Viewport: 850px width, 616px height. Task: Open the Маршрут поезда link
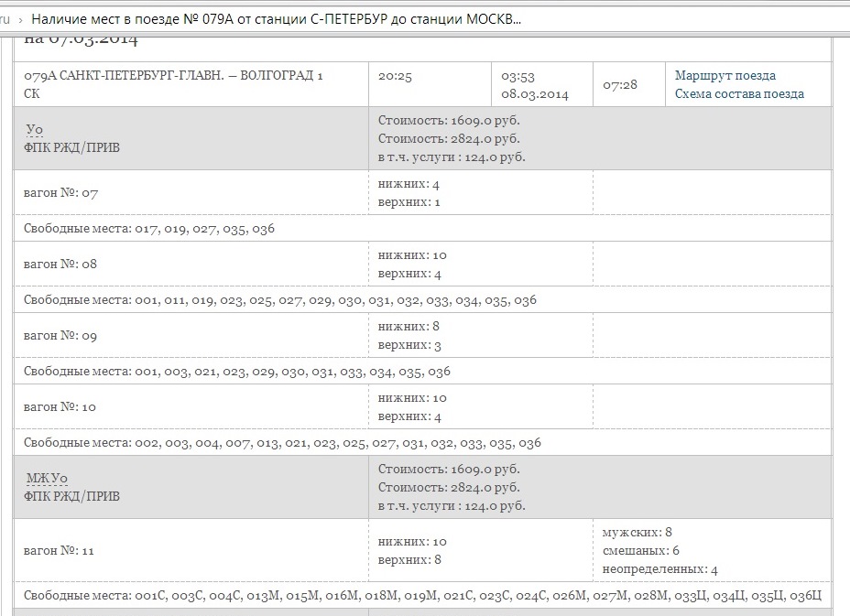click(x=725, y=76)
